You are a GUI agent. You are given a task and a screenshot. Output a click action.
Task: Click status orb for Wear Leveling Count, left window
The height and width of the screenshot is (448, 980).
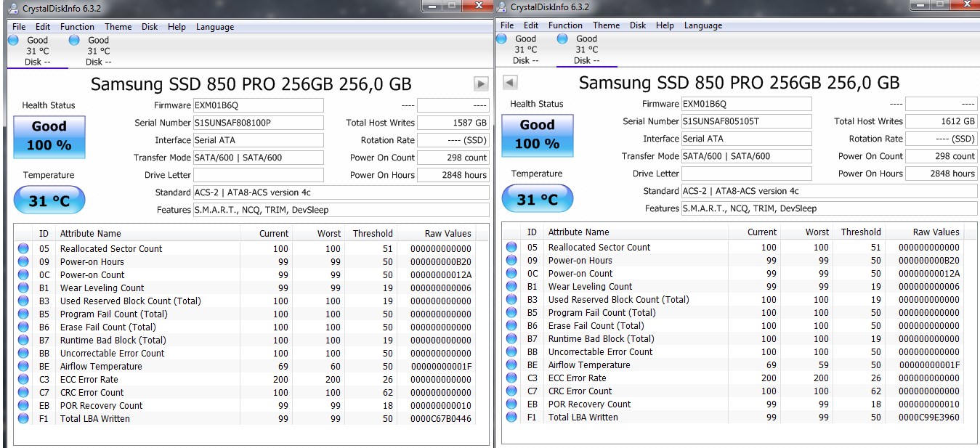point(23,288)
